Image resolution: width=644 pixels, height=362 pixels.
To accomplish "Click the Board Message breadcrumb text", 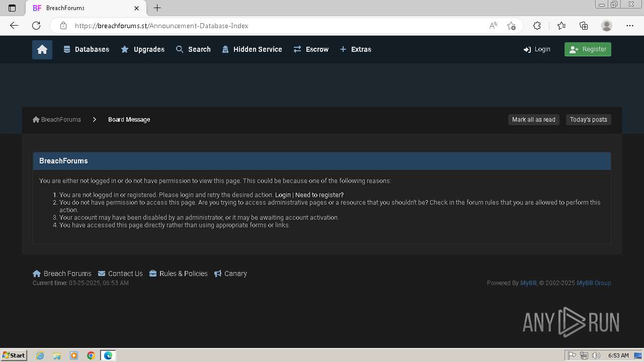I will (129, 120).
